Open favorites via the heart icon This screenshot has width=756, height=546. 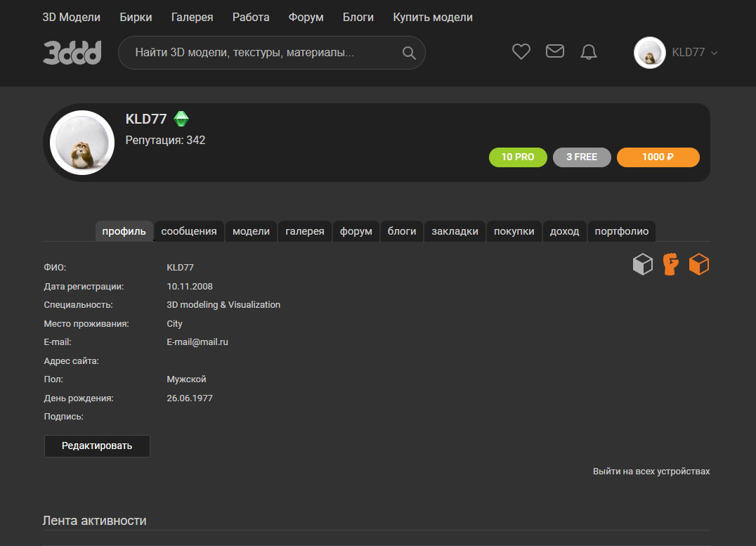(x=521, y=51)
